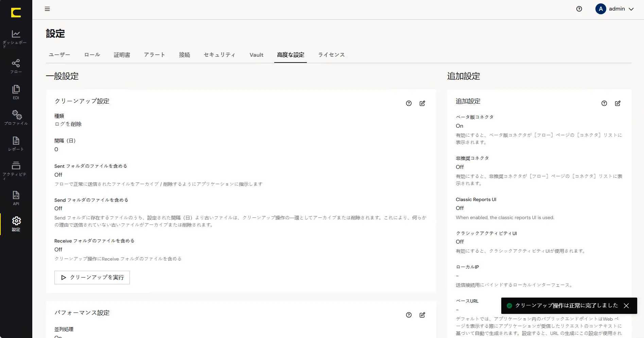Switch to the Vault tab
644x338 pixels.
[257, 55]
